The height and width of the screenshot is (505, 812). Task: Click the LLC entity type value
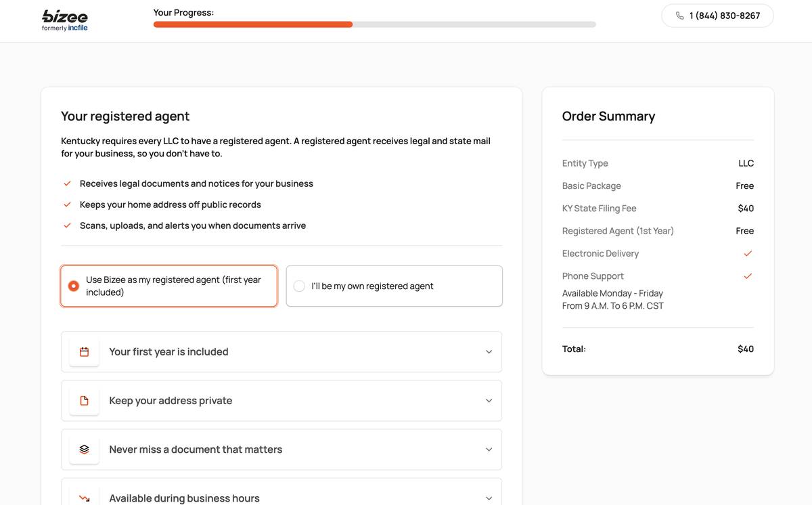tap(746, 163)
